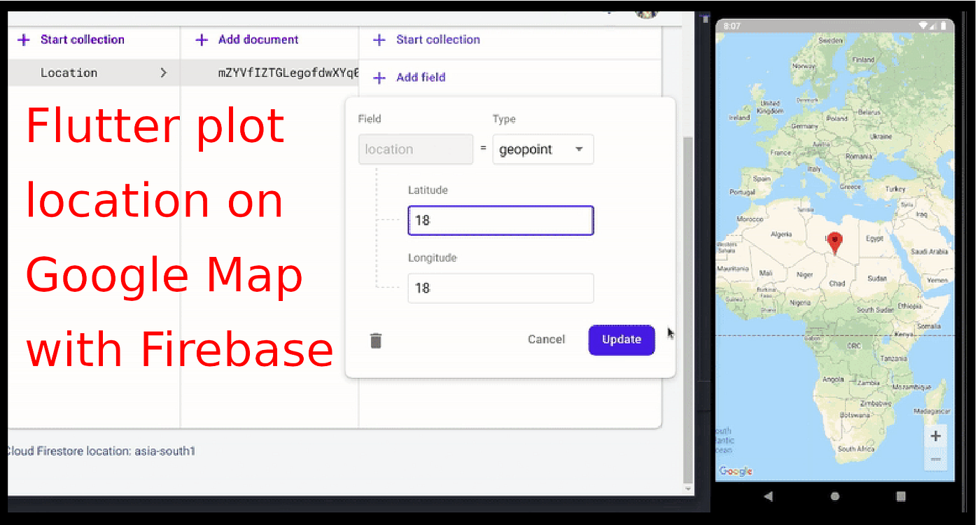This screenshot has width=980, height=525.
Task: Select the Location collection row
Action: point(94,72)
